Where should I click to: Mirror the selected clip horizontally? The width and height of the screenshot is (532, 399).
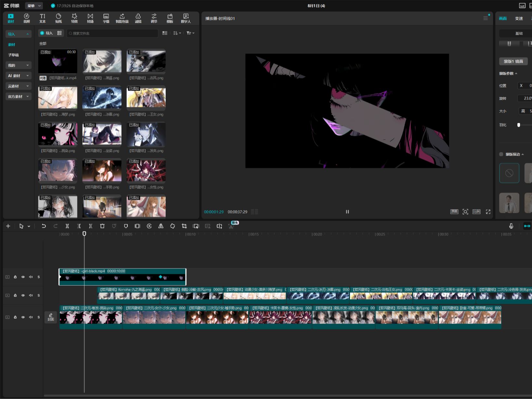[x=161, y=226]
